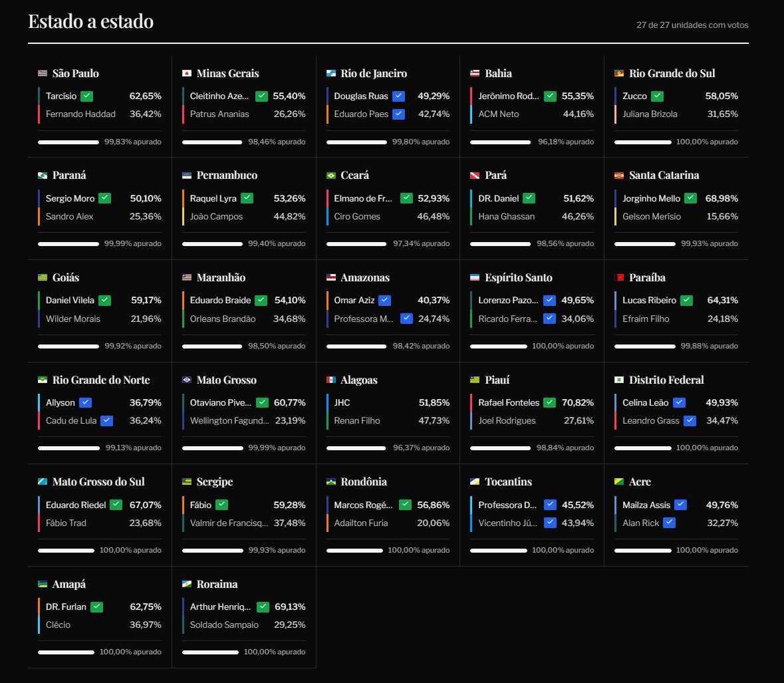Click the Acre flag icon
Screen dimensions: 784x683
[619, 481]
